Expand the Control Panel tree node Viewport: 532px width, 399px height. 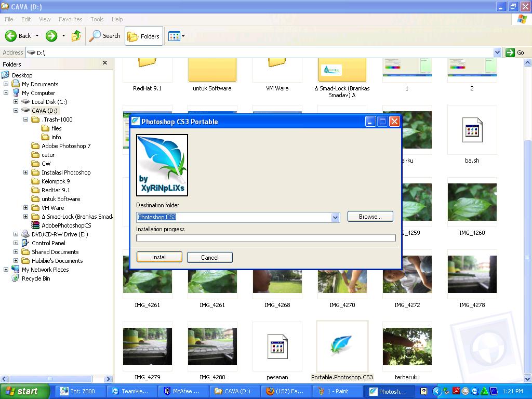coord(16,243)
